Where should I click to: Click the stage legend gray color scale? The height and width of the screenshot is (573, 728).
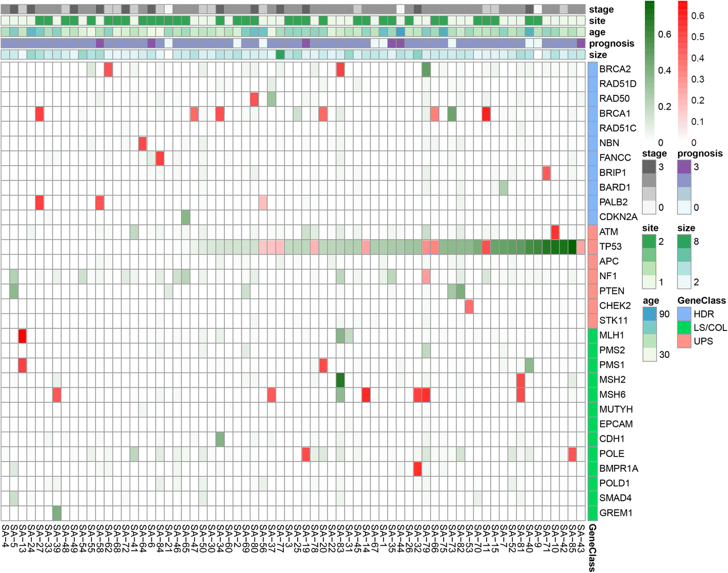649,187
